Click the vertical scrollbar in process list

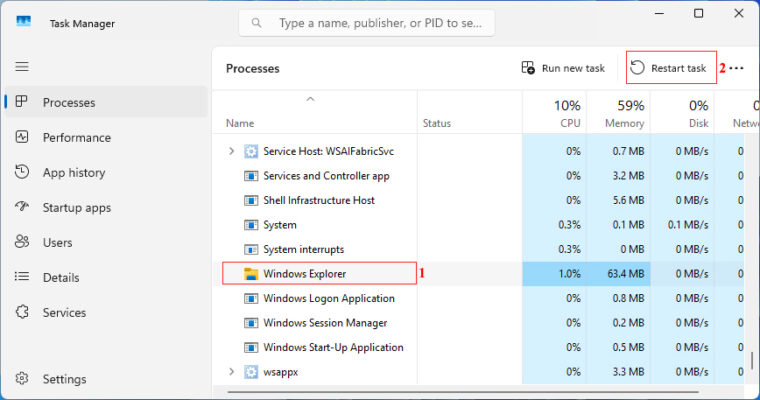[752, 355]
